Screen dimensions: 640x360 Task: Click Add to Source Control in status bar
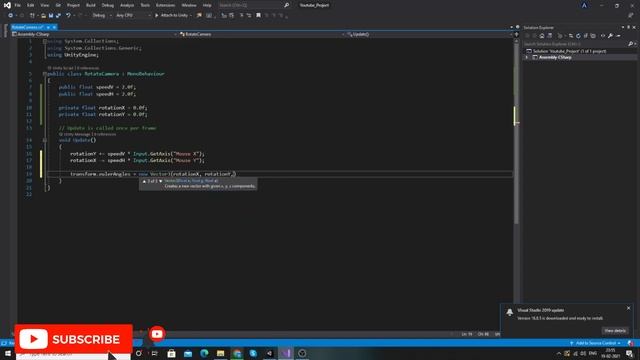(596, 343)
